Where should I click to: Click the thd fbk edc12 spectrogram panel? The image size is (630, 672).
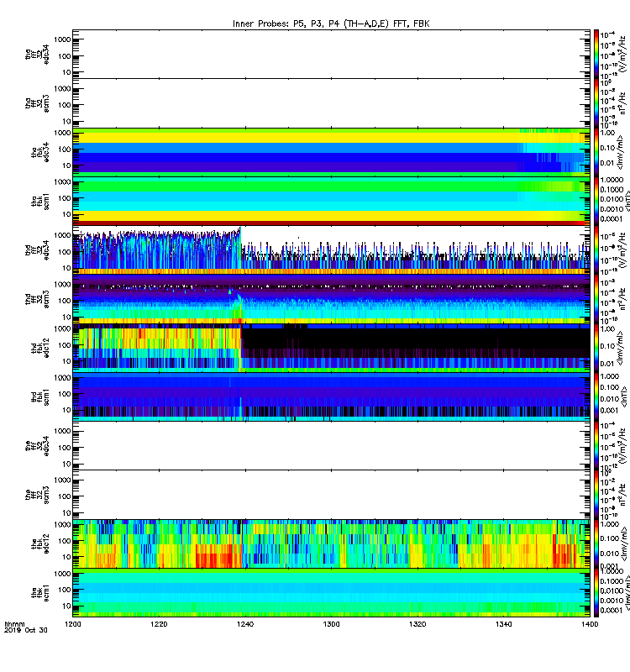331,348
